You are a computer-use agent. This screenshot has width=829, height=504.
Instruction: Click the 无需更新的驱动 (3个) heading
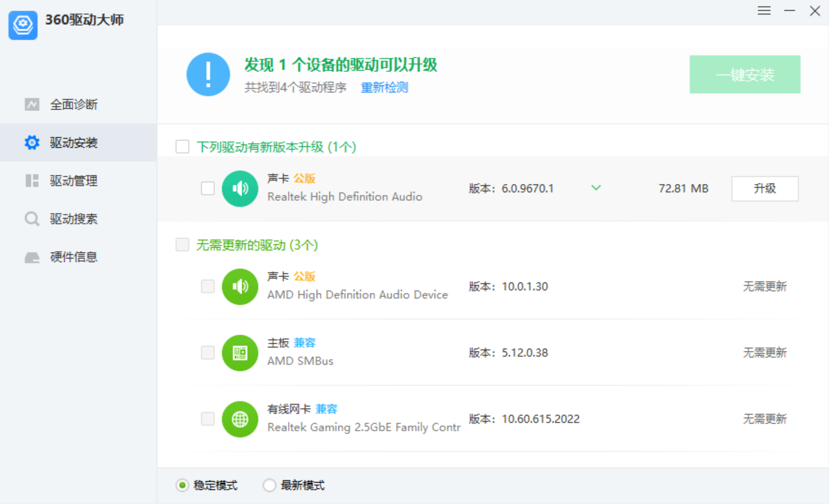[257, 245]
